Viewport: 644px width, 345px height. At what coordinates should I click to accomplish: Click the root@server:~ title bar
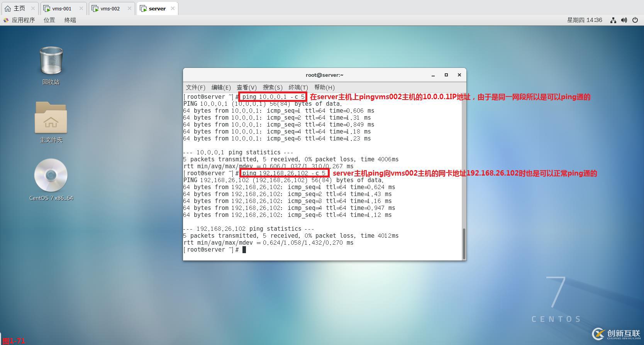(324, 75)
